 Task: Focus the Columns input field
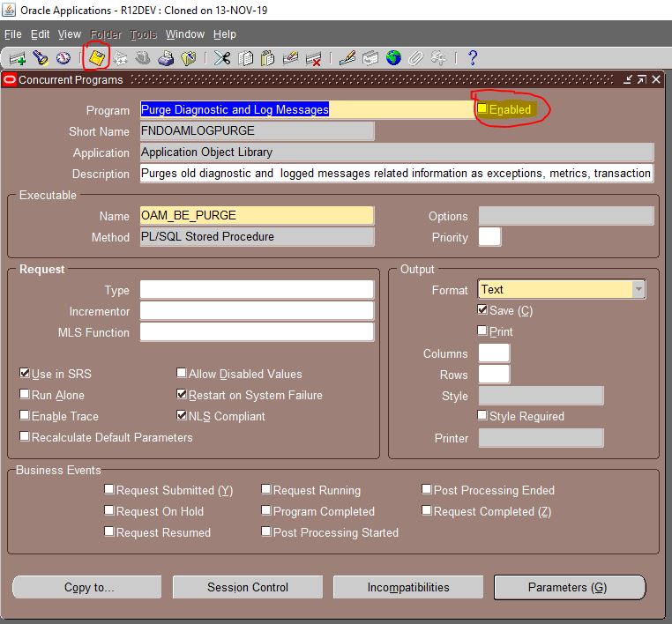click(494, 353)
